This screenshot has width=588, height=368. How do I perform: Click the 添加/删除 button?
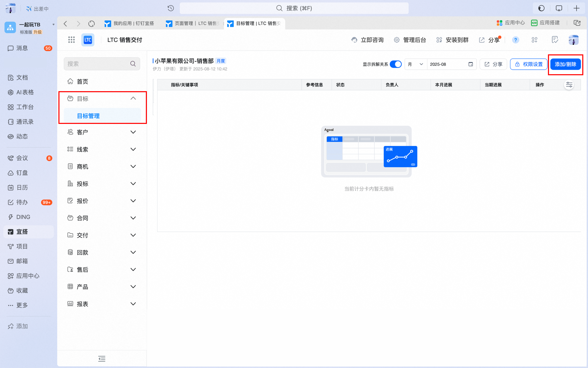[x=565, y=64]
